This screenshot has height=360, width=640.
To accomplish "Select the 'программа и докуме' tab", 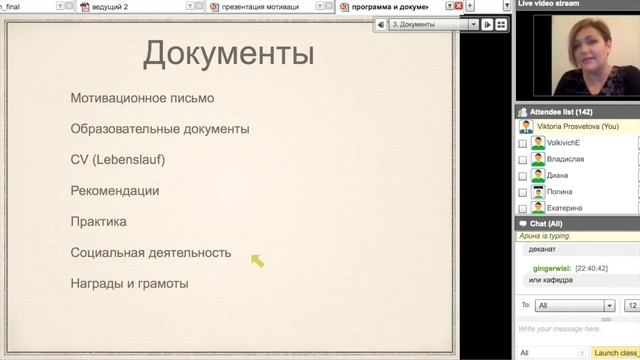I will [390, 7].
